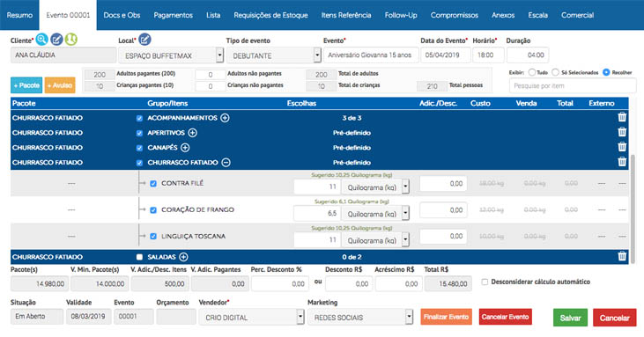Open client people icon next to Cliente
Screen dimensions: 644x337
[71, 40]
